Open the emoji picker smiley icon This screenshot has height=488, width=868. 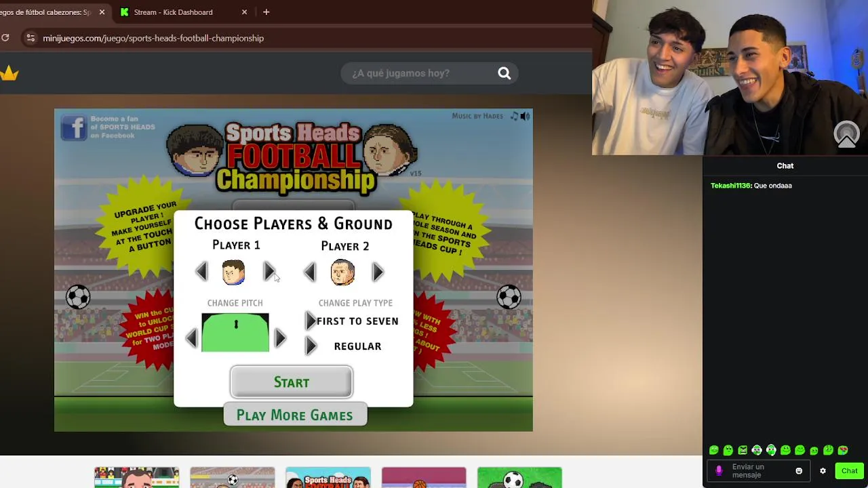799,471
